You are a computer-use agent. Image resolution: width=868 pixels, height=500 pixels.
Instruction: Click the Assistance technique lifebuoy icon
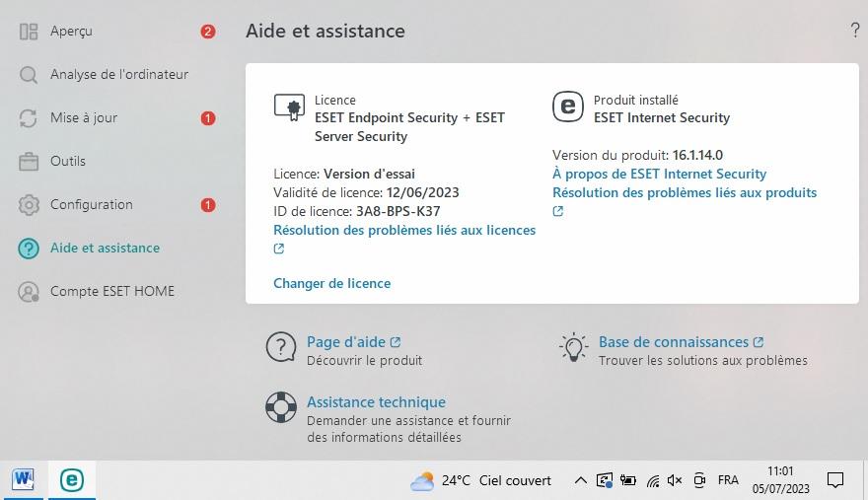(281, 407)
